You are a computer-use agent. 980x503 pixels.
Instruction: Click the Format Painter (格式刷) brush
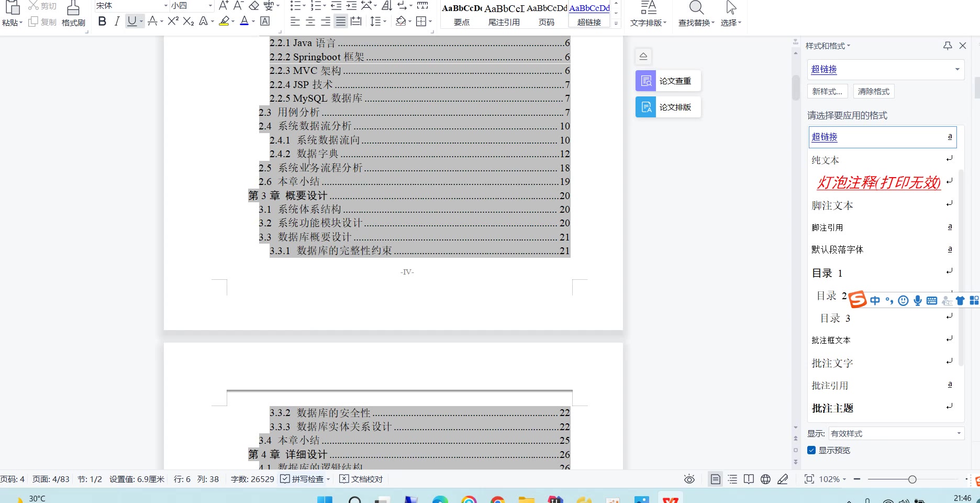pyautogui.click(x=73, y=14)
